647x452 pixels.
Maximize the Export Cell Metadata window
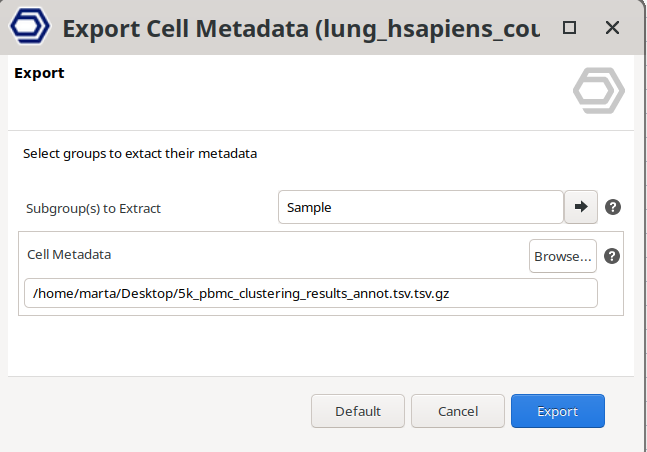[569, 27]
